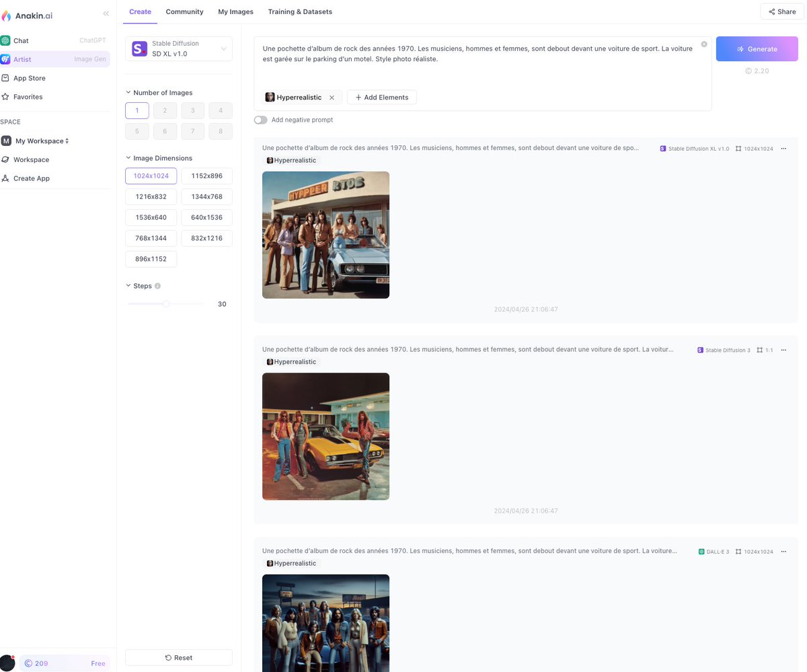Select 8 images count
807x672 pixels.
[221, 131]
